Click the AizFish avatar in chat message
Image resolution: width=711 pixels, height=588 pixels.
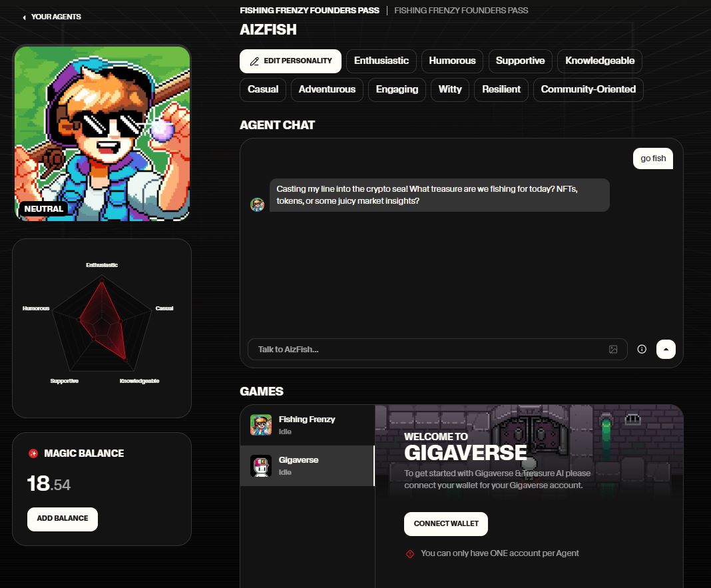pos(257,204)
